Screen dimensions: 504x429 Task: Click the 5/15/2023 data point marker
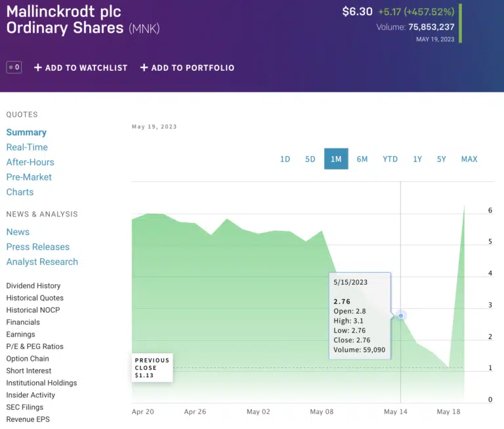tap(401, 316)
